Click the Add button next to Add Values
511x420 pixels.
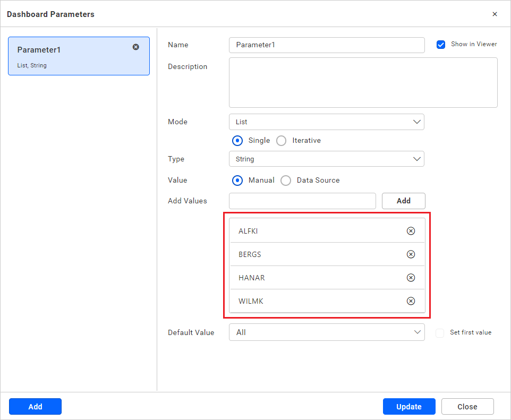(x=403, y=201)
